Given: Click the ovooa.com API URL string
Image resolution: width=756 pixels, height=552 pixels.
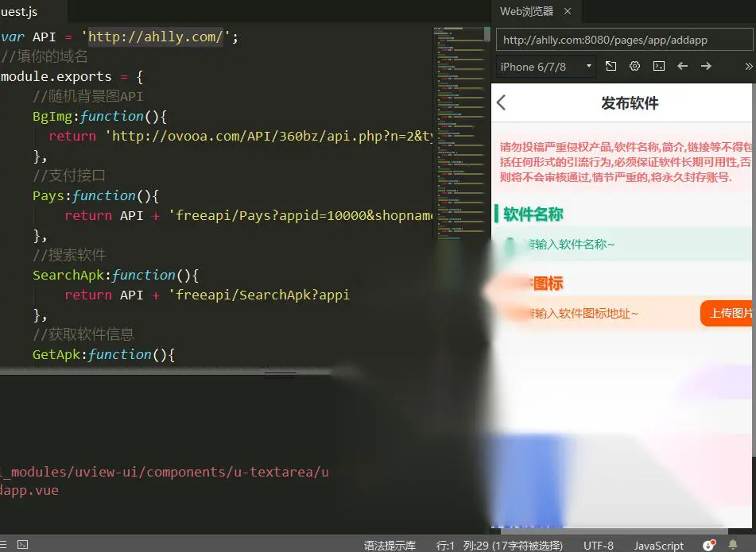Looking at the screenshot, I should (270, 136).
